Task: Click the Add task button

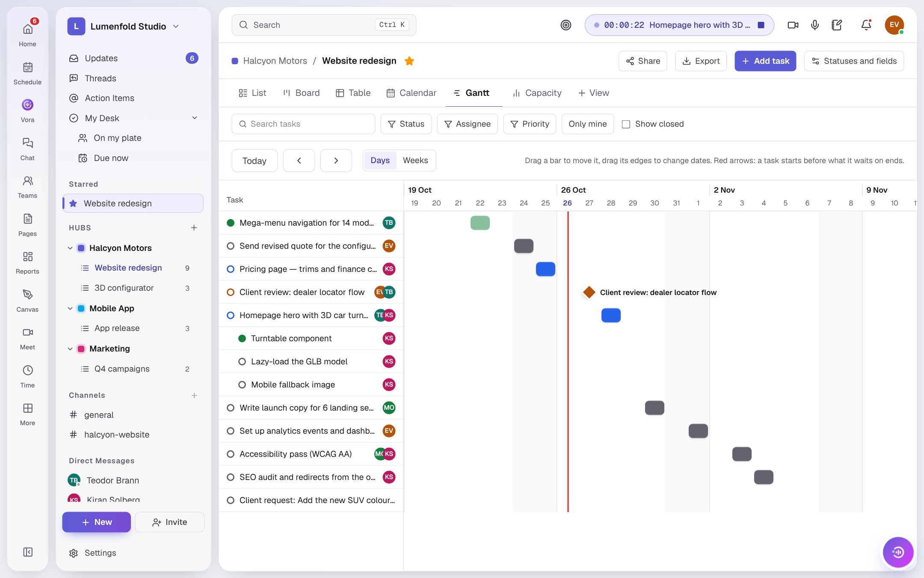Action: 765,61
